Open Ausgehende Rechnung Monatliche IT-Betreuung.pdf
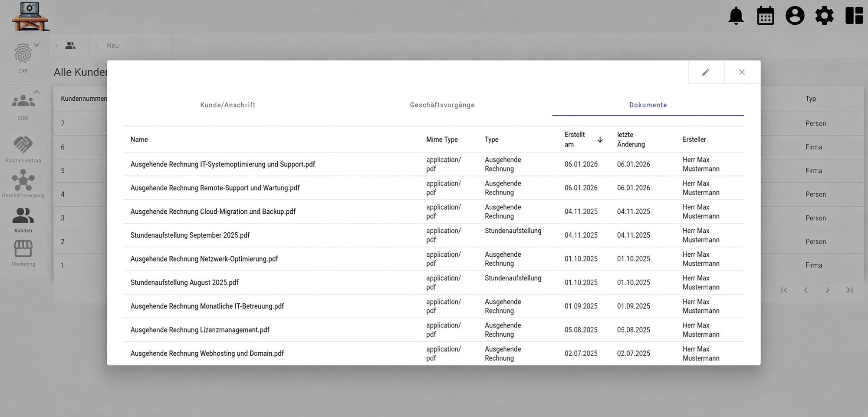This screenshot has height=417, width=868. (207, 306)
